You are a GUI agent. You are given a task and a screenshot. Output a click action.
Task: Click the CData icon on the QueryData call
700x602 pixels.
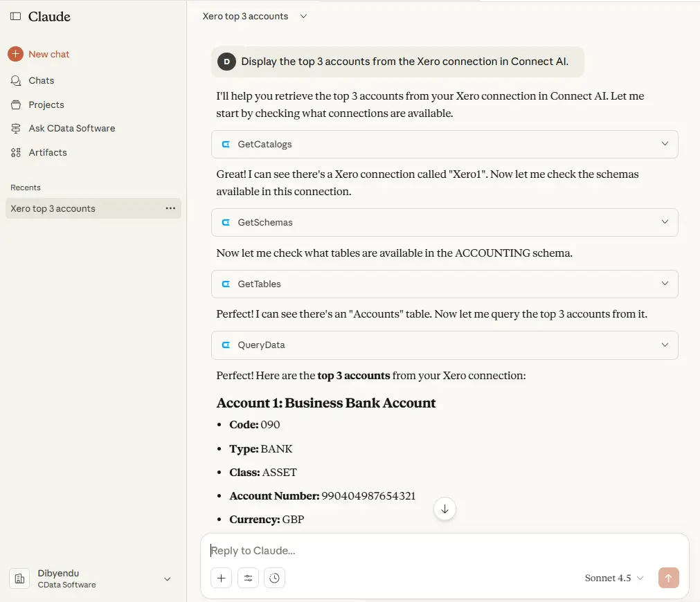click(226, 345)
